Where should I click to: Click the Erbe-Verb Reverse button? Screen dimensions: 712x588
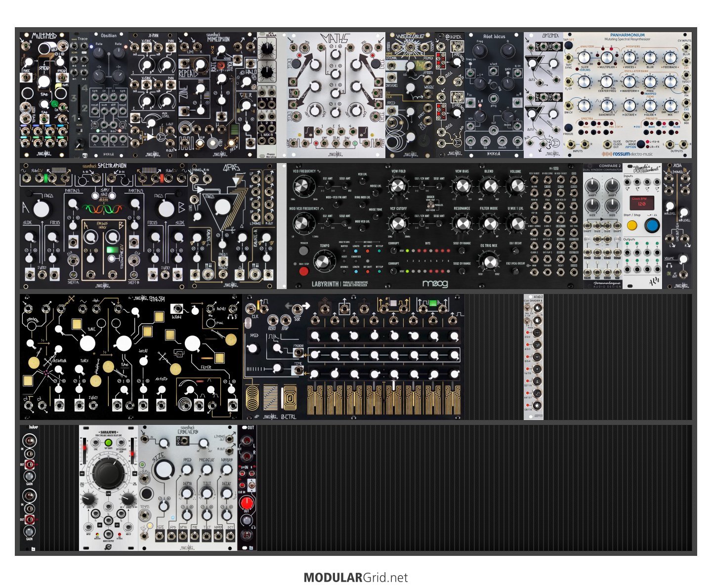pos(147,493)
